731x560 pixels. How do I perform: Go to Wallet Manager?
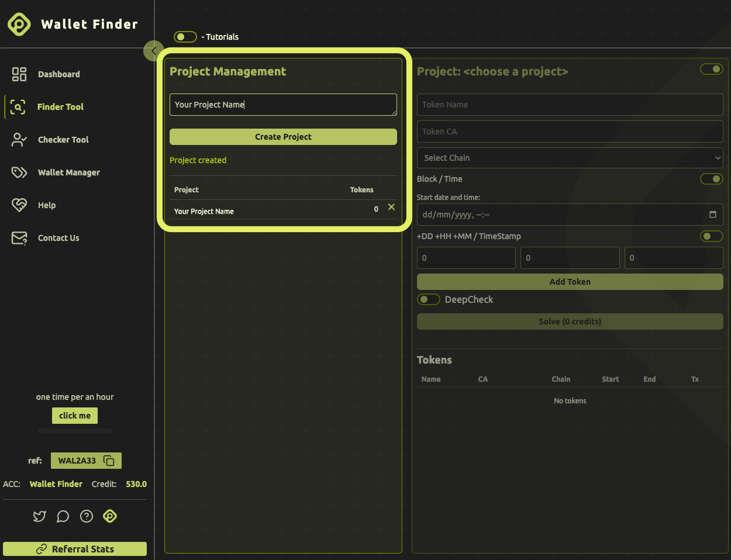tap(68, 172)
